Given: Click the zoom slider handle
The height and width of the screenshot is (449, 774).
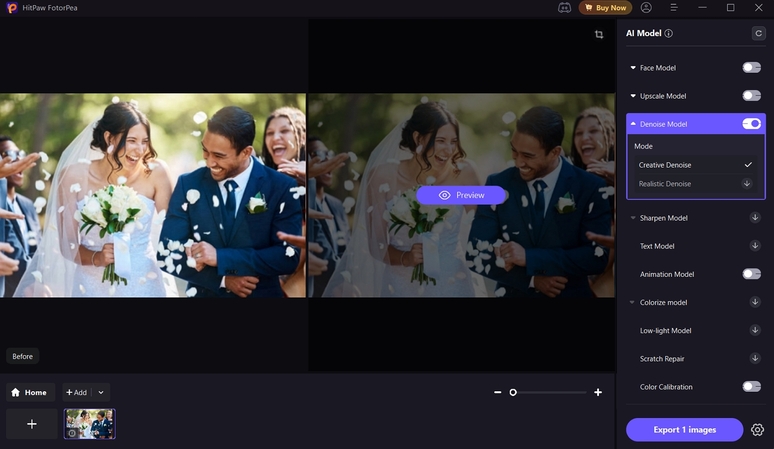Looking at the screenshot, I should (513, 392).
